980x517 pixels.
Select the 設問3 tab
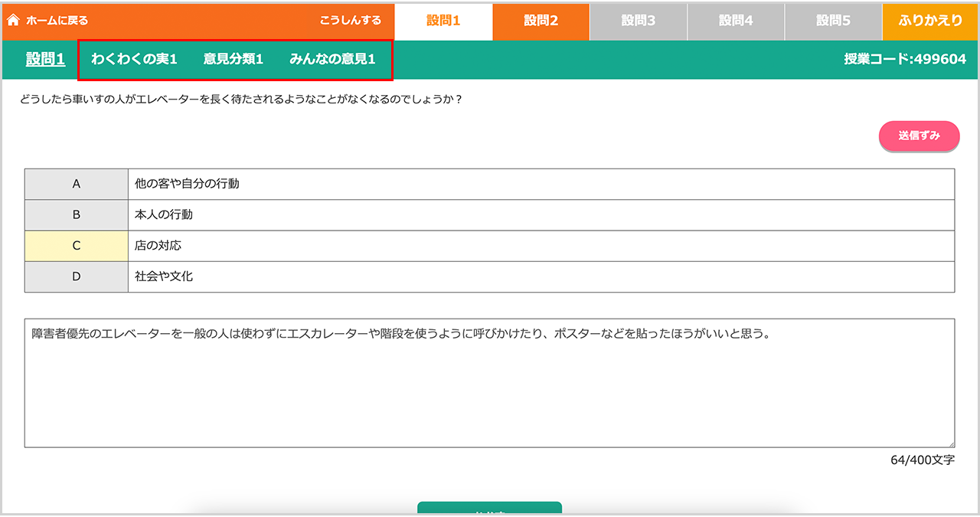click(638, 21)
